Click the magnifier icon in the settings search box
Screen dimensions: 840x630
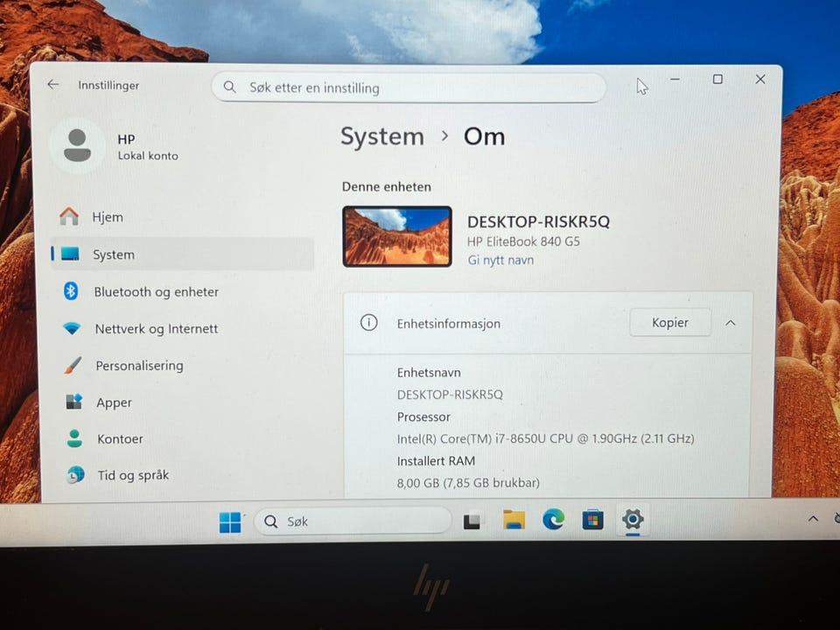tap(229, 87)
